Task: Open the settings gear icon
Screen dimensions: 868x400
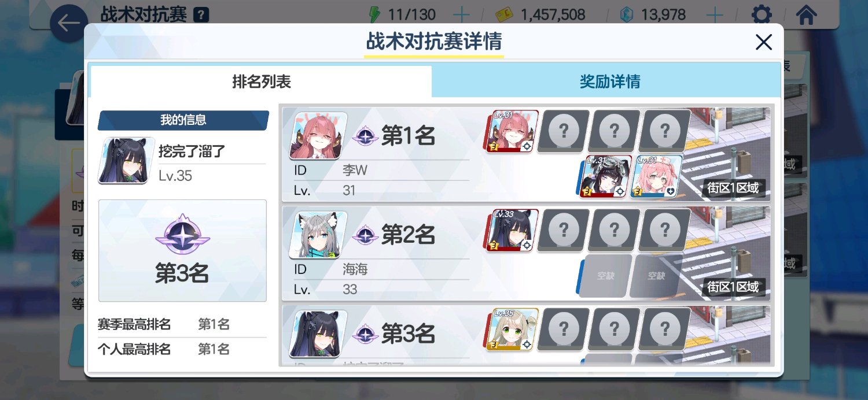Action: 761,14
